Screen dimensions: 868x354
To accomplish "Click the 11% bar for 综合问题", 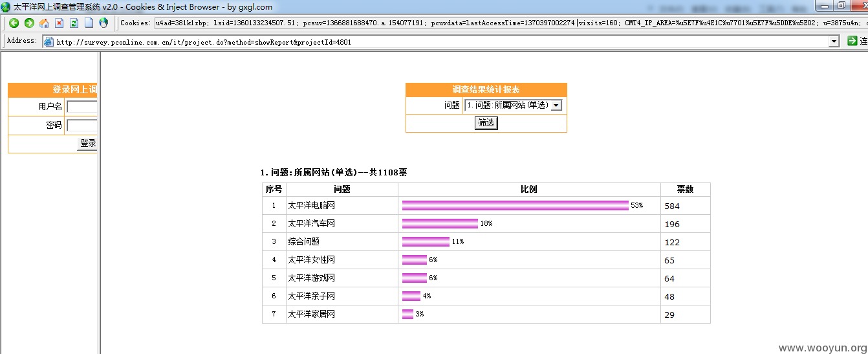I will point(426,241).
